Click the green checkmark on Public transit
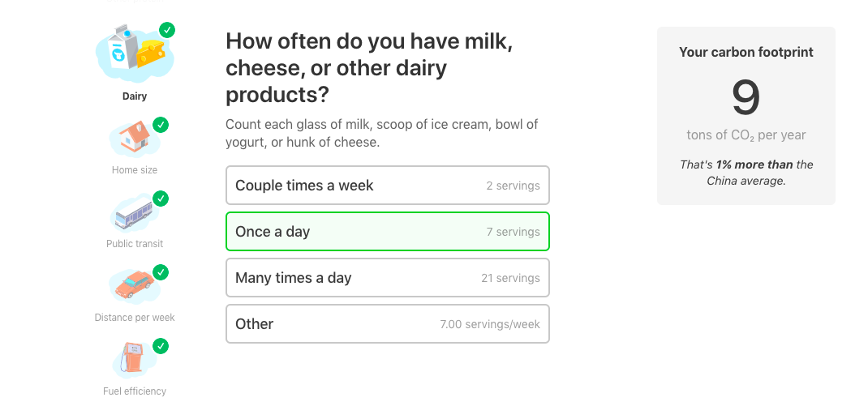The image size is (868, 406). pyautogui.click(x=161, y=199)
